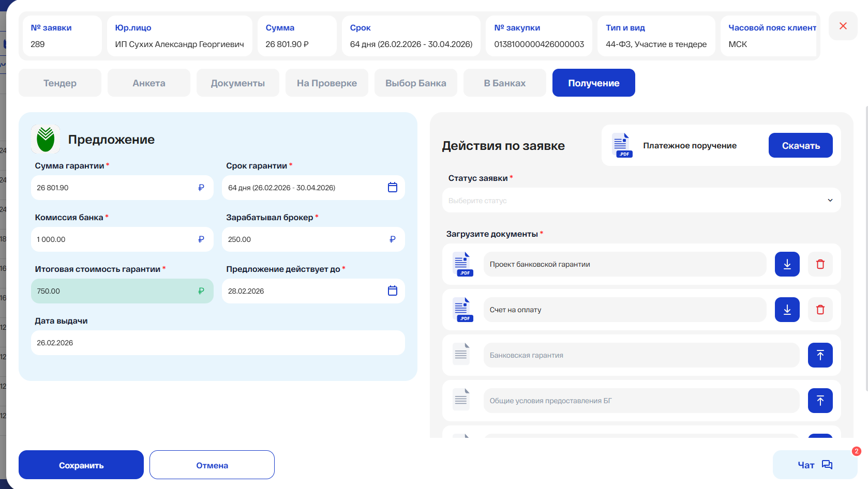Click the Срок гарантии input field
The width and height of the screenshot is (868, 489).
tap(313, 188)
